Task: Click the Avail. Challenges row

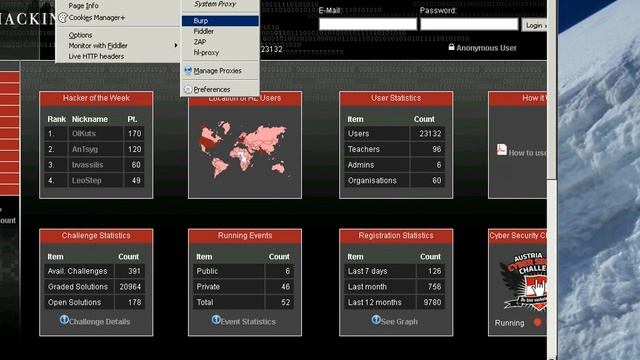Action: [95, 271]
